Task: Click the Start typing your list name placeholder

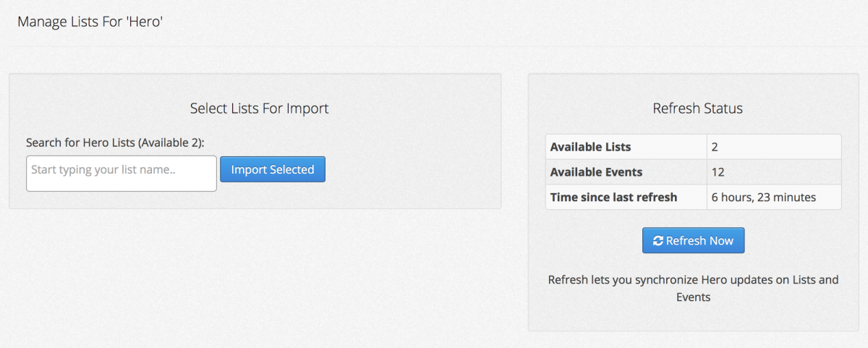Action: [x=103, y=170]
